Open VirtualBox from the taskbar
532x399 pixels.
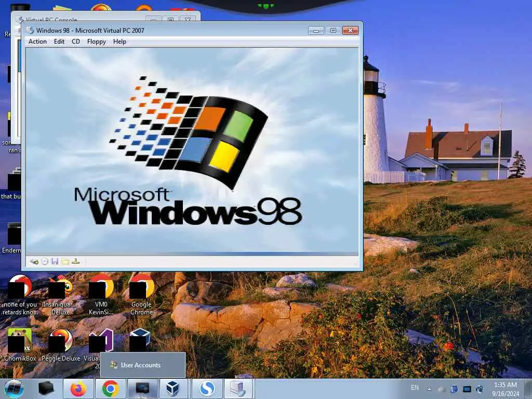point(173,389)
